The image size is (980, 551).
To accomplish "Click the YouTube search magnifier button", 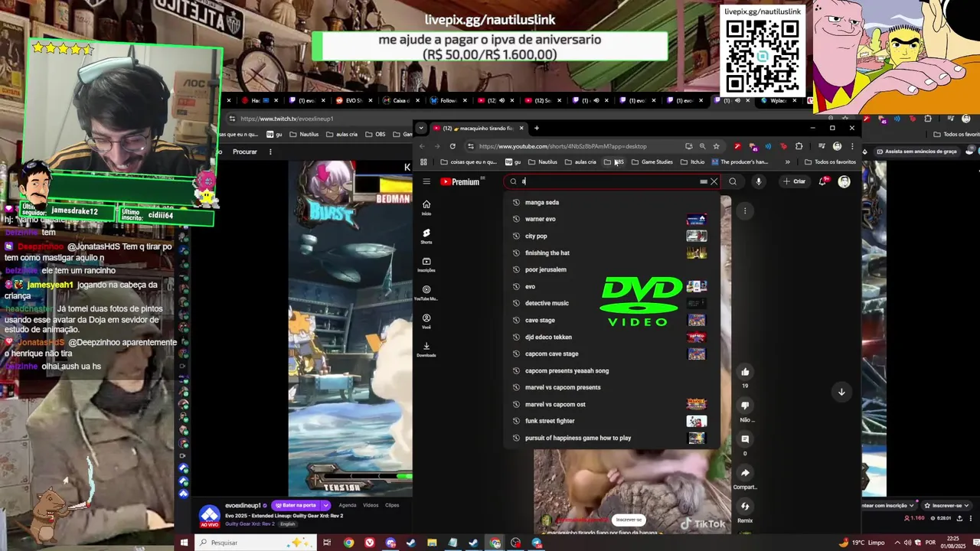I will pos(733,181).
